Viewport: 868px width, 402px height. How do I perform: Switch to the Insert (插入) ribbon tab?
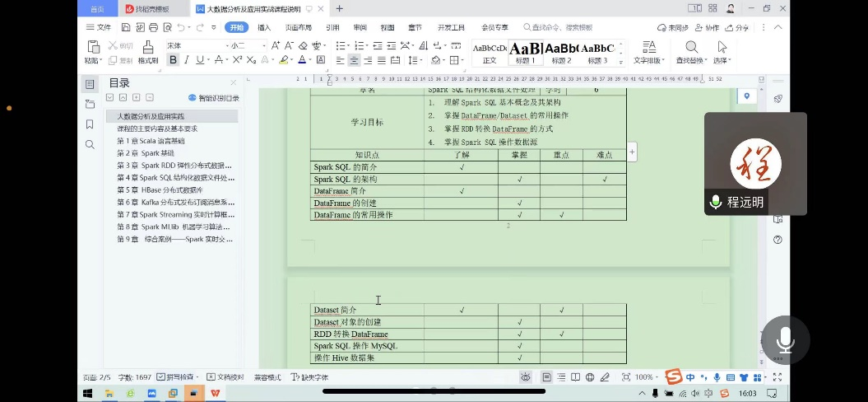[x=264, y=27]
